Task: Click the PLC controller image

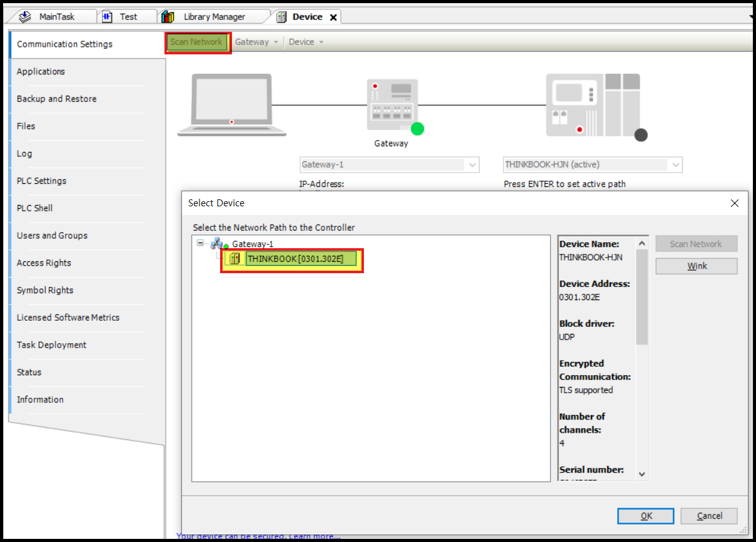Action: tap(593, 104)
